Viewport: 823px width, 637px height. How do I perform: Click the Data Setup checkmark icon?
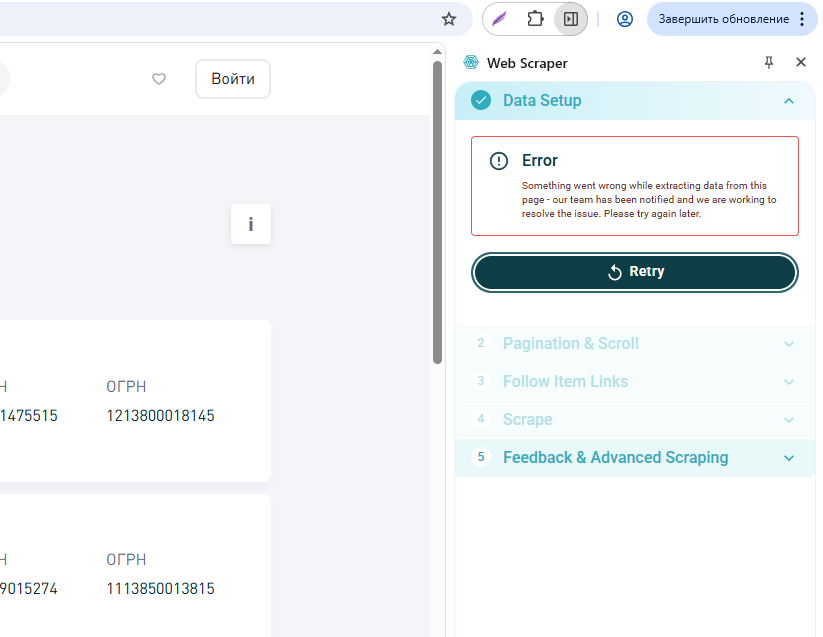pyautogui.click(x=481, y=100)
